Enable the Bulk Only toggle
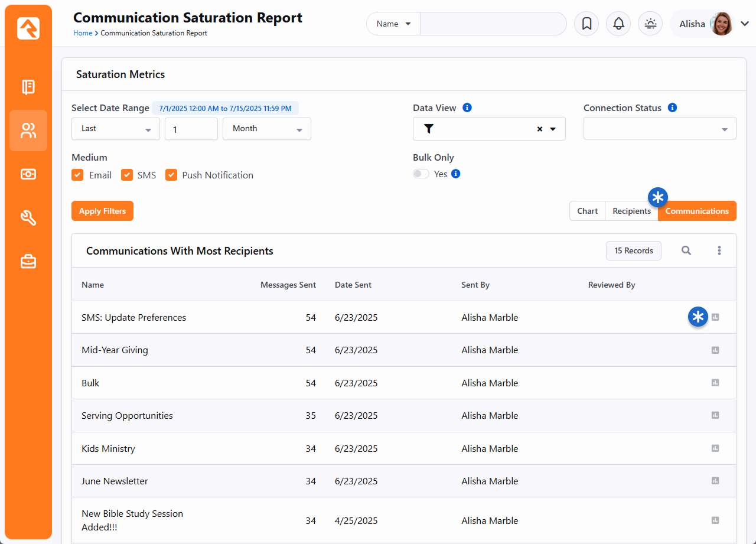 click(421, 174)
